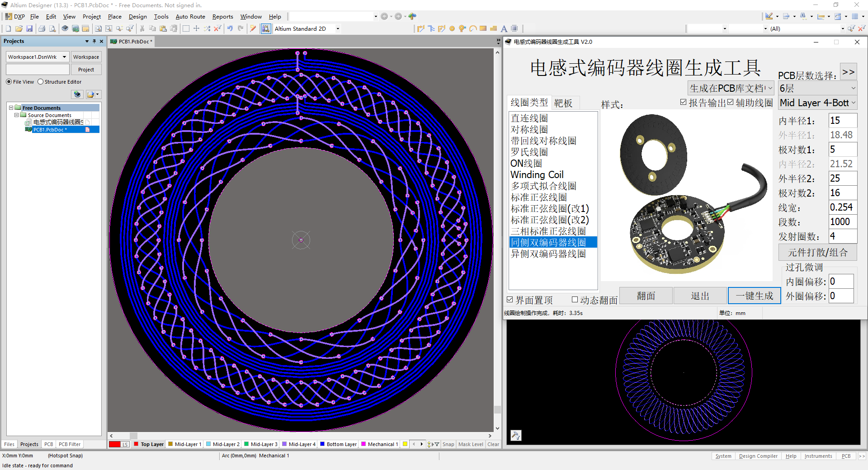Screen dimensions: 868x470
Task: Expand the >> button beside PCB层数选择
Action: [x=849, y=72]
